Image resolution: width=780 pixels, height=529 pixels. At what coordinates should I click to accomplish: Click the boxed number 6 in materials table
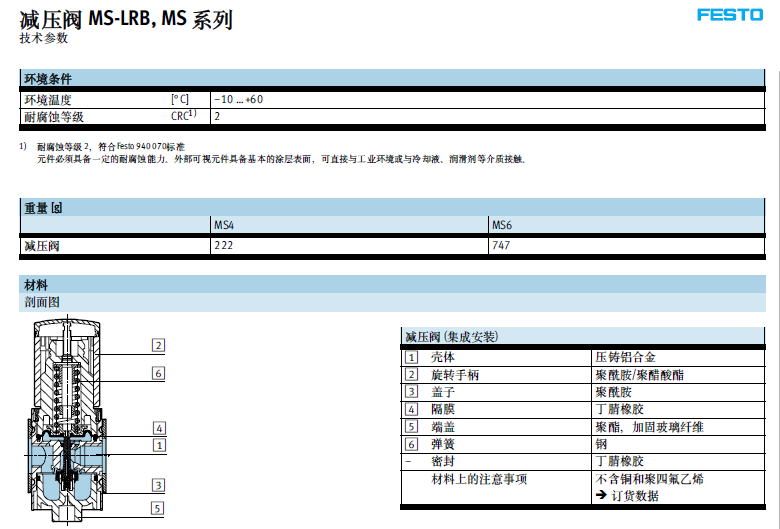pyautogui.click(x=411, y=444)
